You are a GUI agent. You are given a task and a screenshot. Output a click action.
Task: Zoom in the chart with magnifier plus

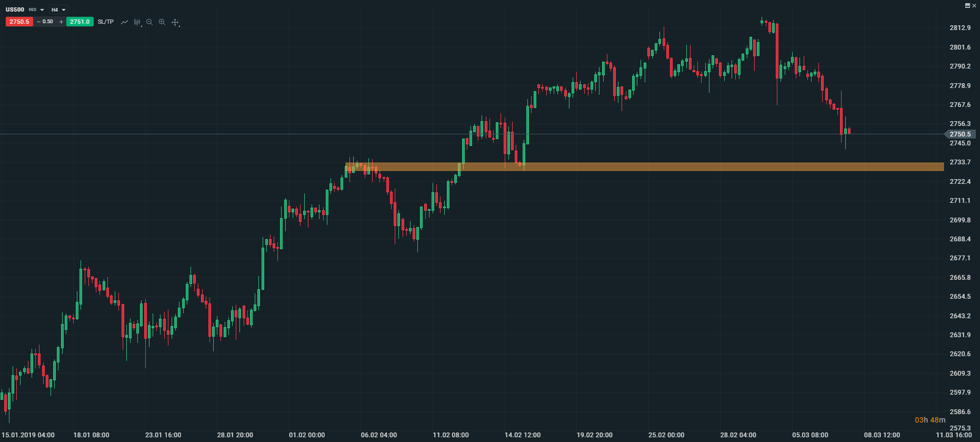pyautogui.click(x=162, y=22)
